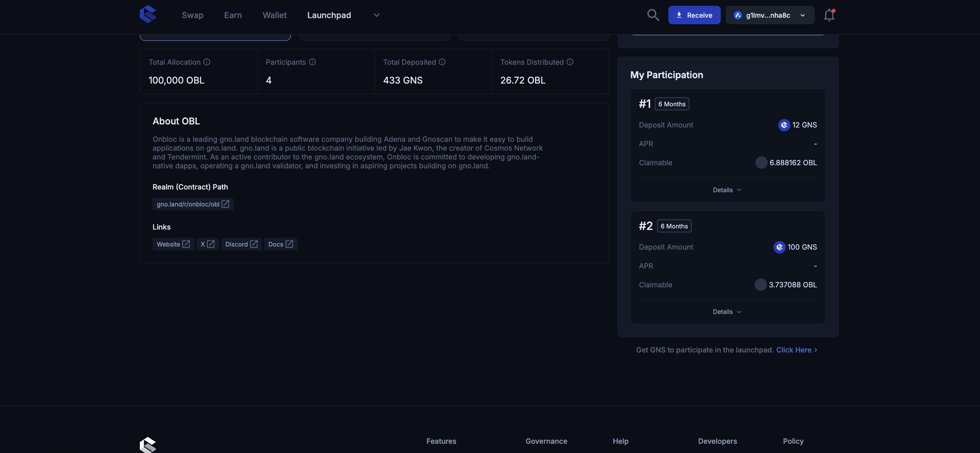Go to the Swap page
Image resolution: width=980 pixels, height=453 pixels.
tap(193, 15)
